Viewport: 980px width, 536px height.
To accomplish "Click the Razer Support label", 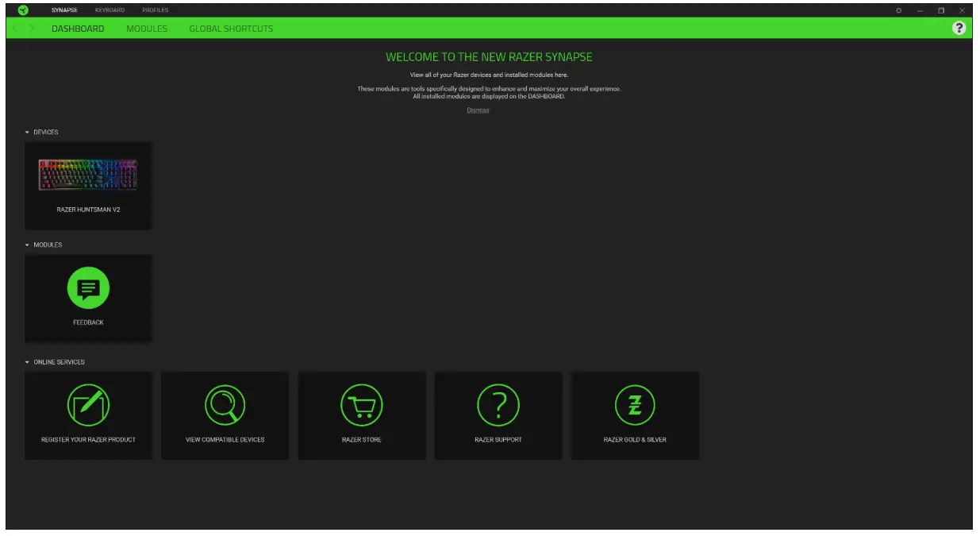I will 498,439.
